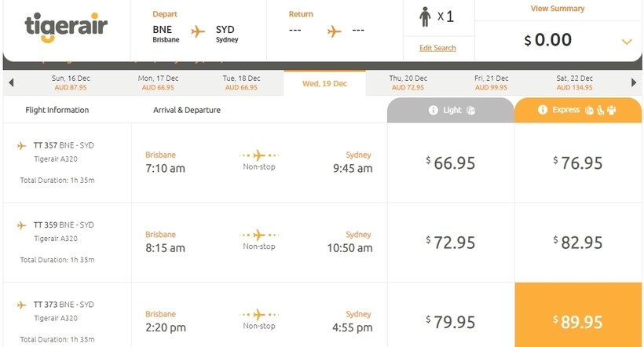This screenshot has height=347, width=644.
Task: Choose $76.95 Express fare for TT 357
Action: (578, 163)
